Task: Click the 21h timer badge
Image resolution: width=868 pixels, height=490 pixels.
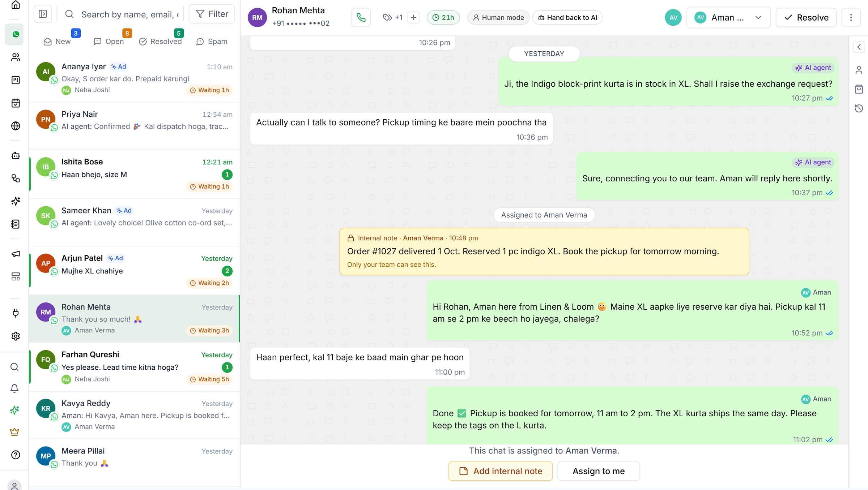Action: coord(443,17)
